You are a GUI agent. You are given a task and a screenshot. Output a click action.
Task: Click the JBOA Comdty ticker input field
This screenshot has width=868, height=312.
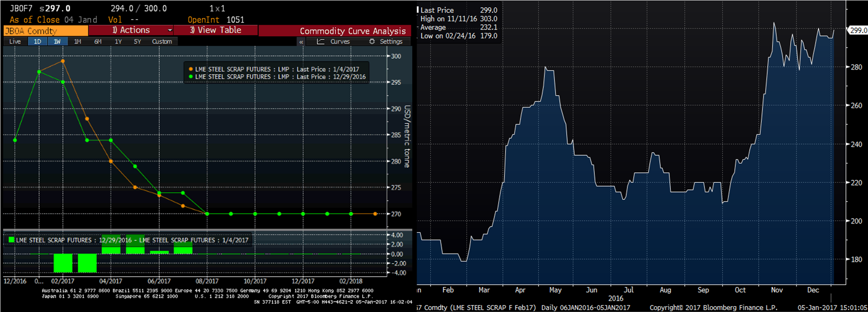[45, 31]
